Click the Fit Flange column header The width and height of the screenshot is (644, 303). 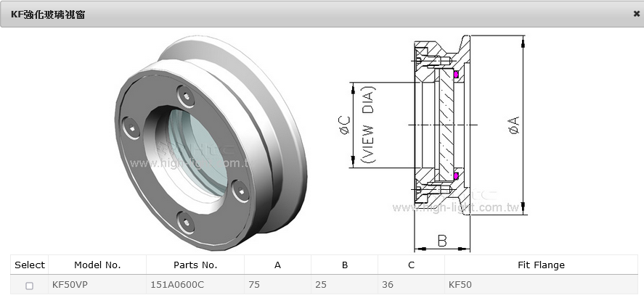pyautogui.click(x=541, y=265)
